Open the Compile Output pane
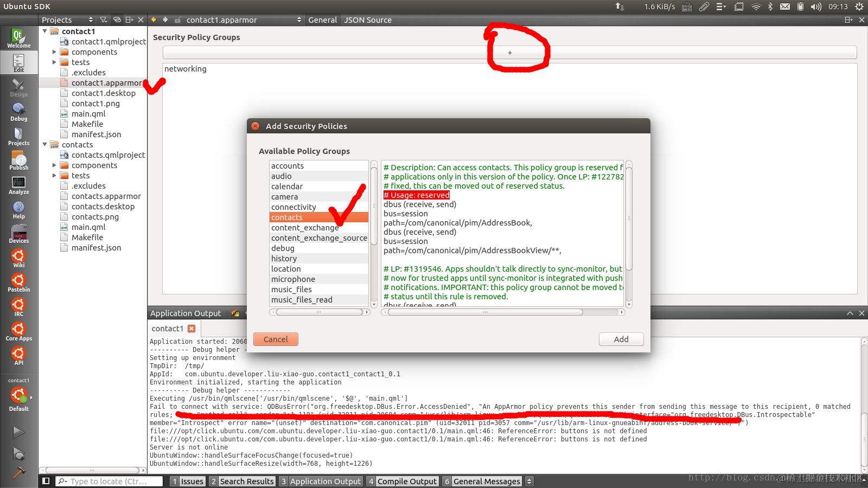Viewport: 868px width, 488px height. click(402, 481)
